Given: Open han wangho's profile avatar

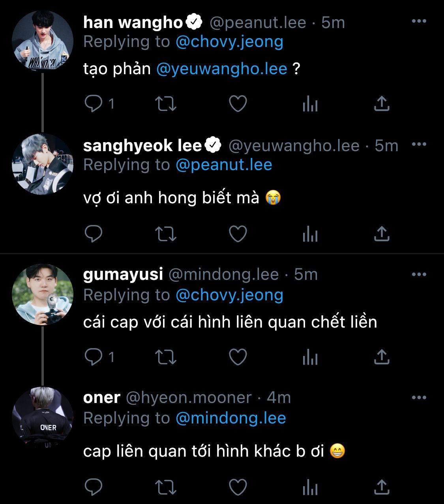Looking at the screenshot, I should coord(43,41).
